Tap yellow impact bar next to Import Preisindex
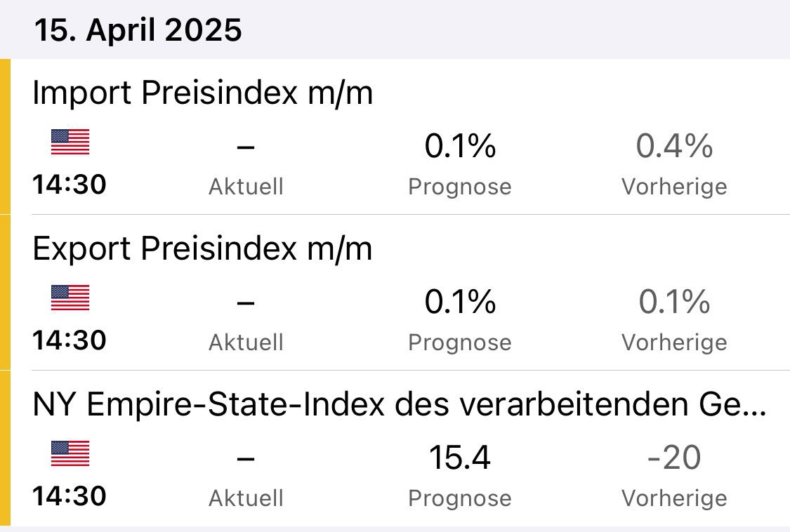790x532 pixels. click(x=5, y=137)
